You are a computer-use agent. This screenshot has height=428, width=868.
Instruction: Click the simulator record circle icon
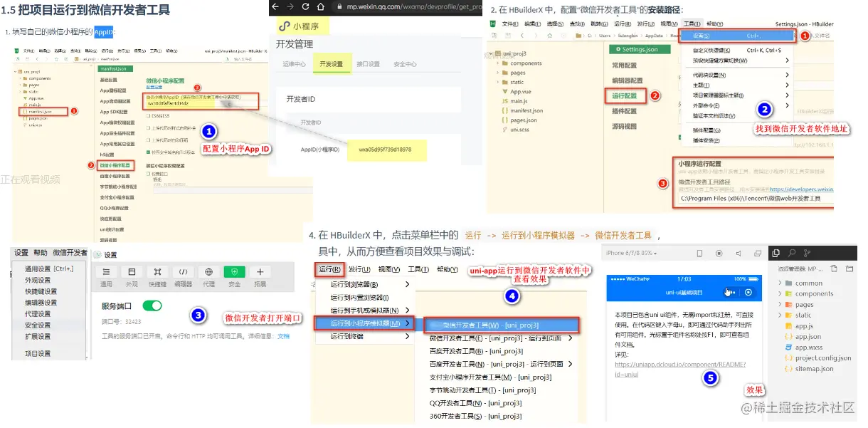coord(719,253)
